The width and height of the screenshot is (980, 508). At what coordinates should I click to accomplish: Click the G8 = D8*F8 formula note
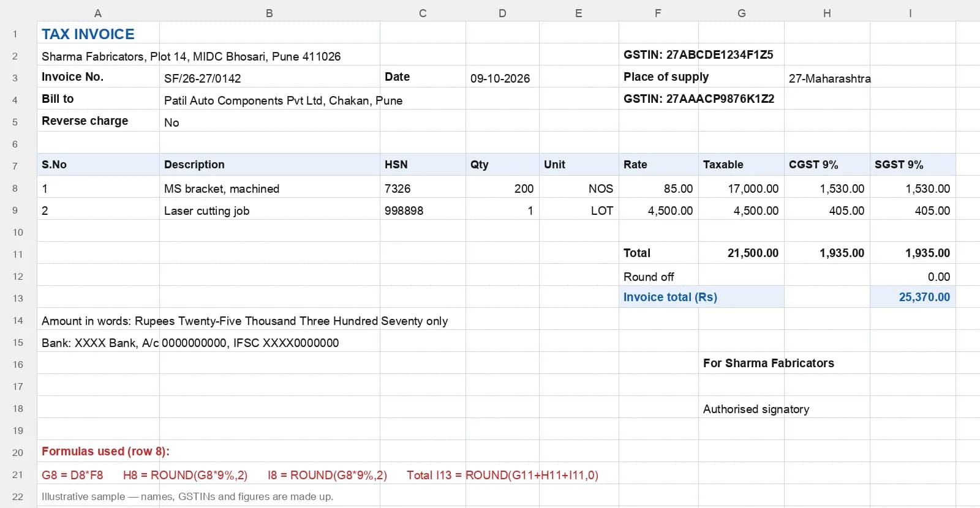[x=72, y=475]
